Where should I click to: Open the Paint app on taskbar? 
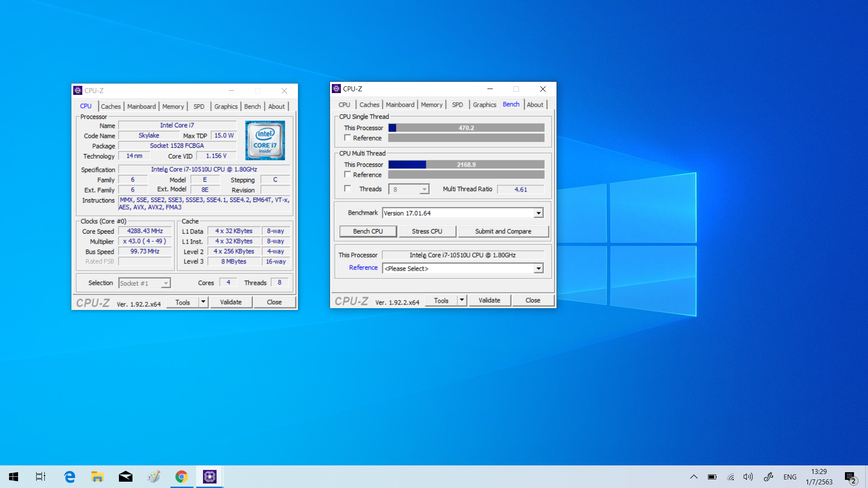coord(154,477)
